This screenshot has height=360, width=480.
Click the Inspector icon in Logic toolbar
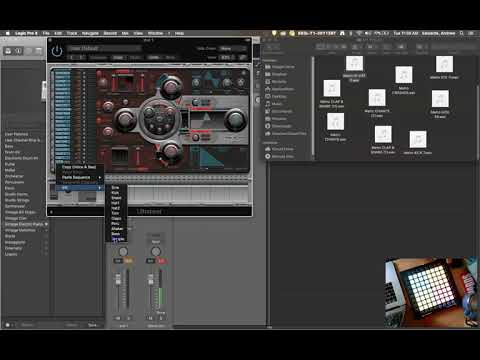pos(18,51)
